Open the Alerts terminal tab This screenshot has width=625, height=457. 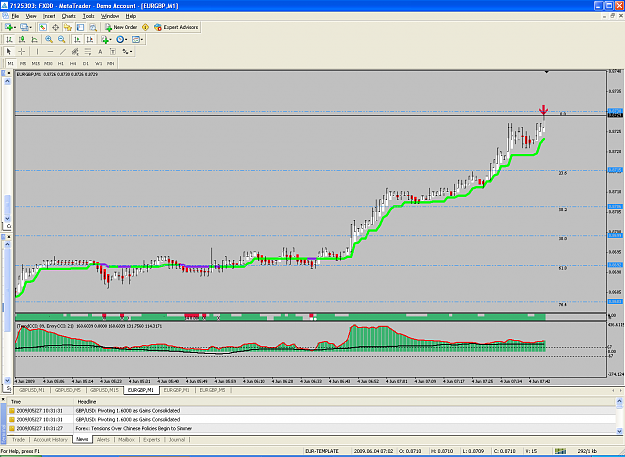(103, 439)
